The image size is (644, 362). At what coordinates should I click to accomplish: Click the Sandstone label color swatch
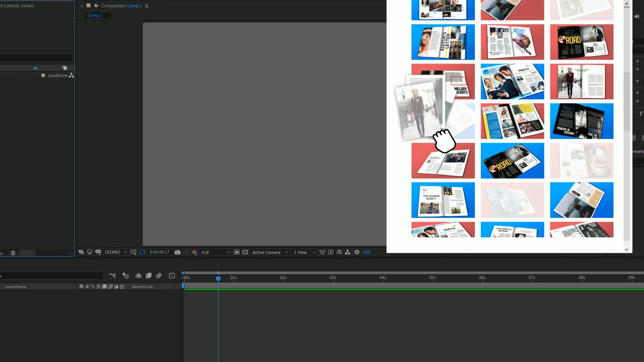[x=43, y=75]
